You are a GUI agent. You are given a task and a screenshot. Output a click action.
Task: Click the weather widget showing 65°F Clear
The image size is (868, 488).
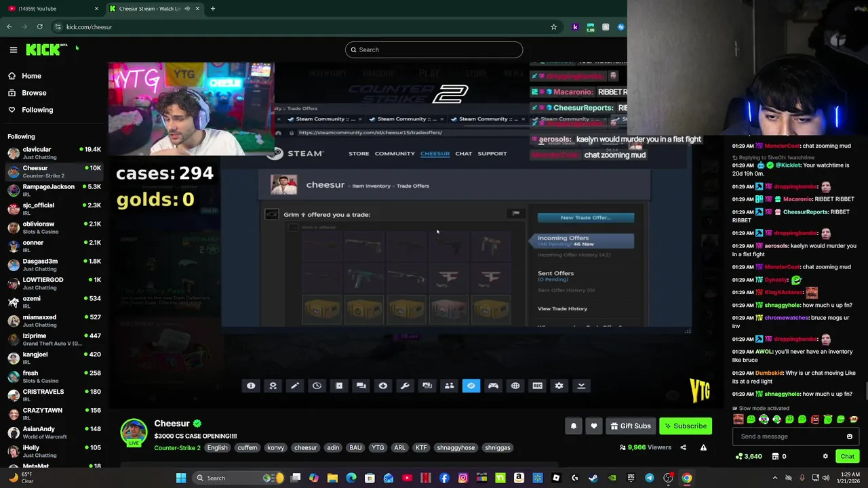pyautogui.click(x=20, y=478)
